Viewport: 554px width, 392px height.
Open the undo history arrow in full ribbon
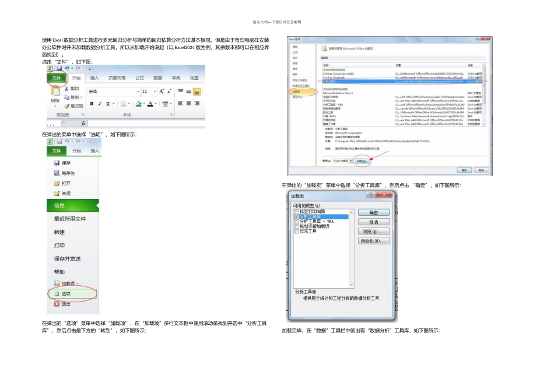72,68
